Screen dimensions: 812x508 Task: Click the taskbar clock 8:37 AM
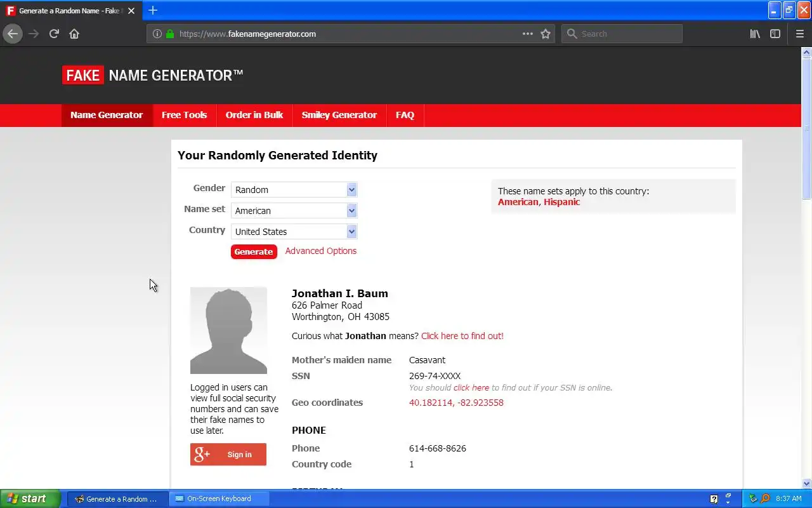coord(789,498)
